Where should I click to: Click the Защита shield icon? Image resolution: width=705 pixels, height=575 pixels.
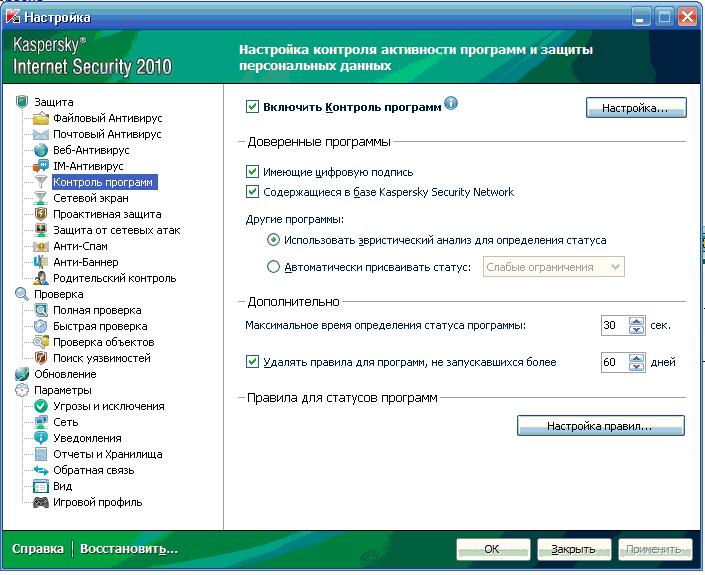pos(22,102)
